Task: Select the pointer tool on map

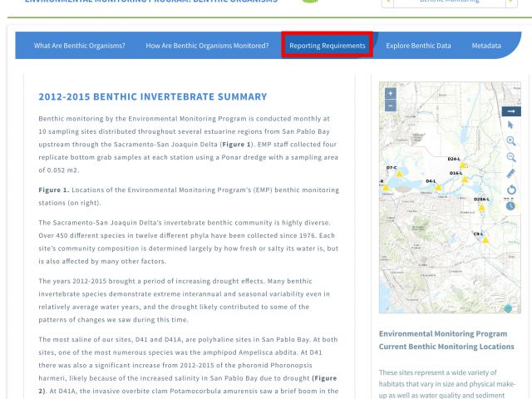Action: [x=510, y=126]
